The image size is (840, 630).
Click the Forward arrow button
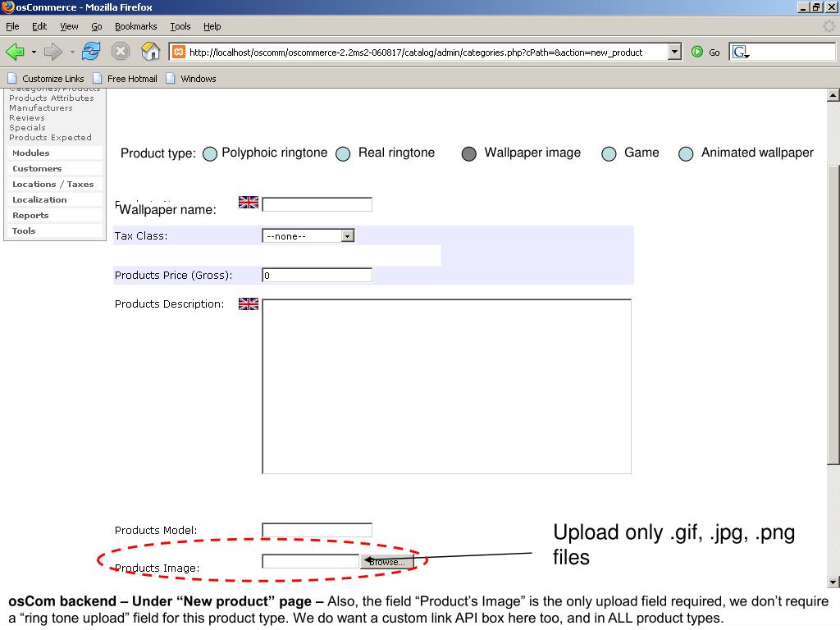click(x=53, y=52)
